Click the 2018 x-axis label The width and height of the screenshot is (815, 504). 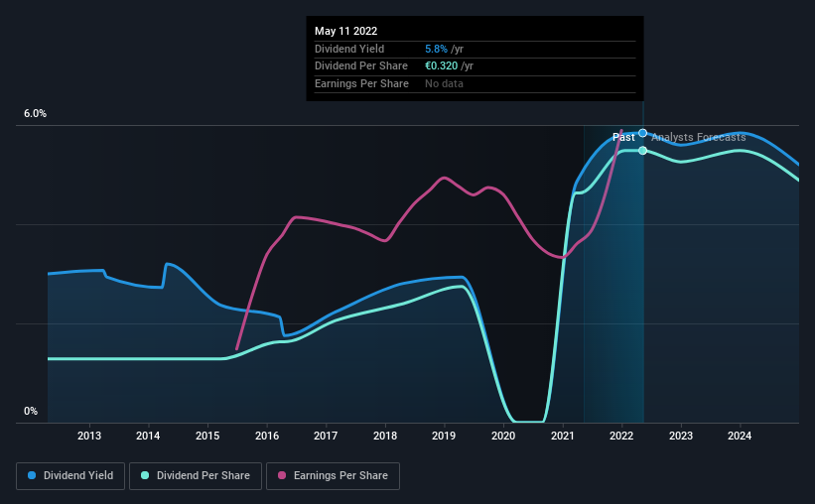click(x=385, y=436)
